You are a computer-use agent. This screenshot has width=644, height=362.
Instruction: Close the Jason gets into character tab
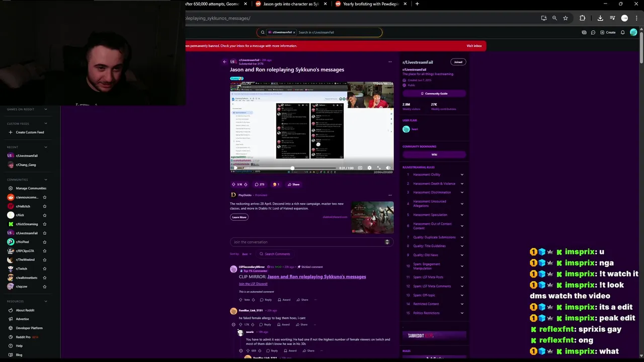pyautogui.click(x=325, y=4)
